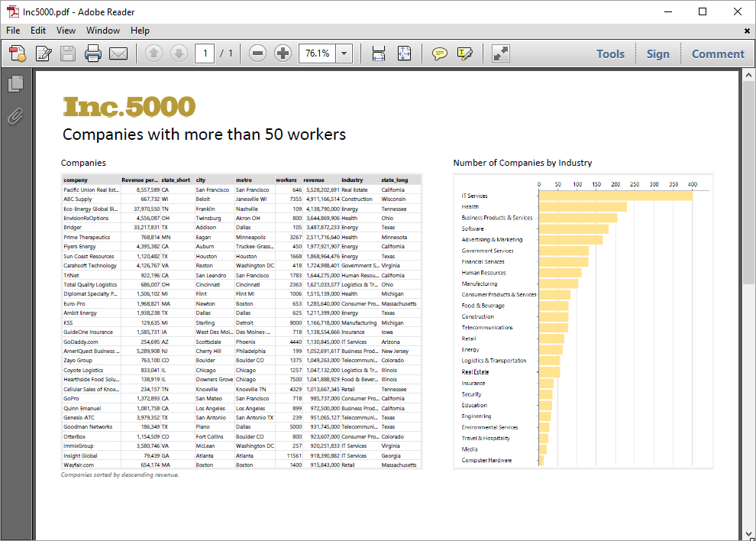Screen dimensions: 756x541
Task: Add a sticky note comment
Action: (x=439, y=53)
